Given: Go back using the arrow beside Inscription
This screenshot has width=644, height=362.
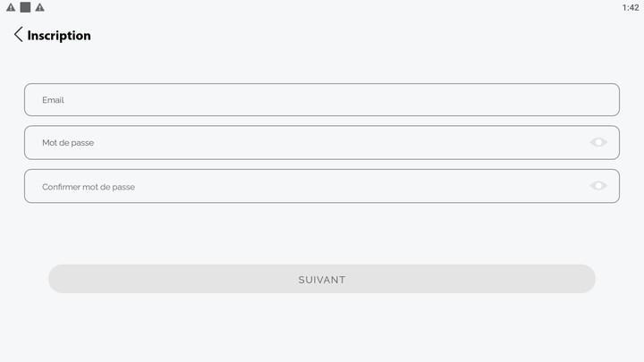Looking at the screenshot, I should coord(18,35).
